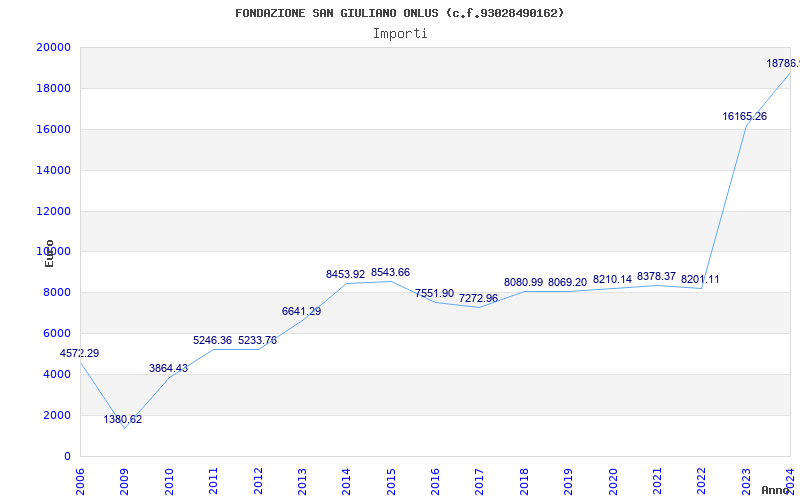The height and width of the screenshot is (500, 800).
Task: Click x-axis year label 2019
Action: 568,481
